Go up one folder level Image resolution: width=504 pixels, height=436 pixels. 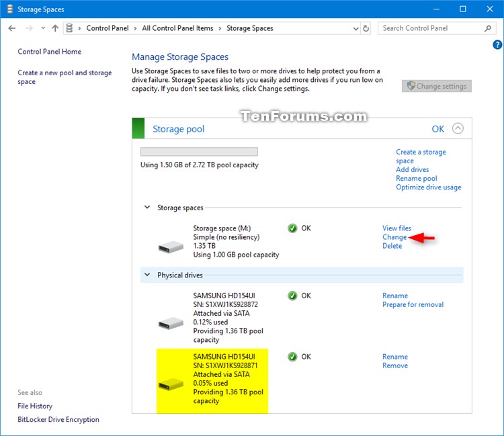pyautogui.click(x=55, y=28)
